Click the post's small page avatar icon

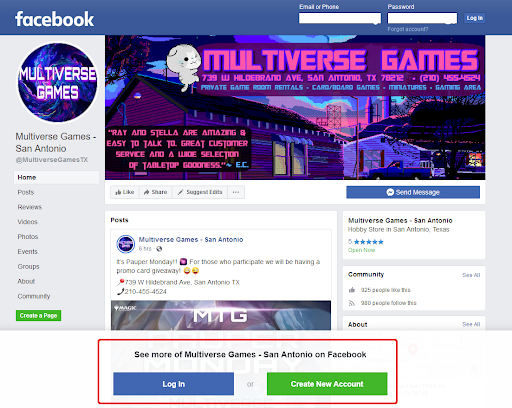[x=125, y=244]
